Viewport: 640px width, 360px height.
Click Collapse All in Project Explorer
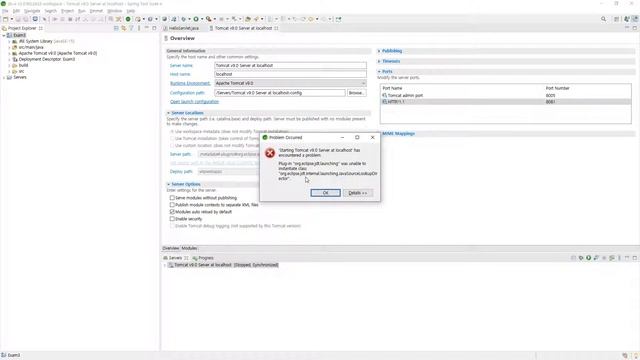pyautogui.click(x=116, y=28)
